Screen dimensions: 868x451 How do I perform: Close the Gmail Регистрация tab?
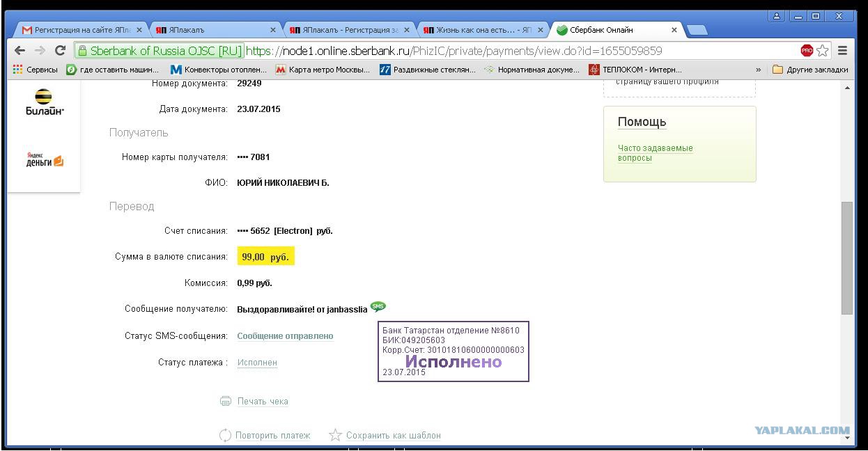tap(139, 30)
